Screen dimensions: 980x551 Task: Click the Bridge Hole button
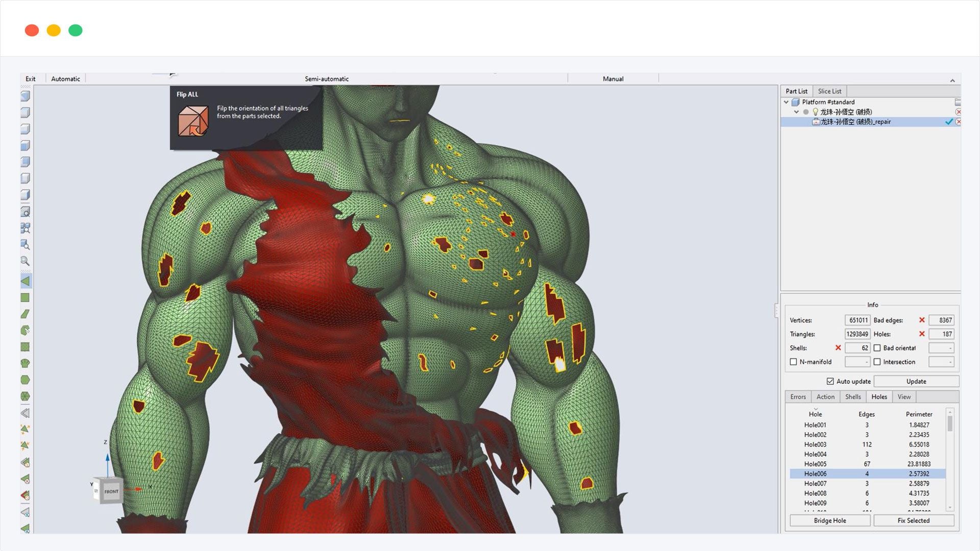829,520
